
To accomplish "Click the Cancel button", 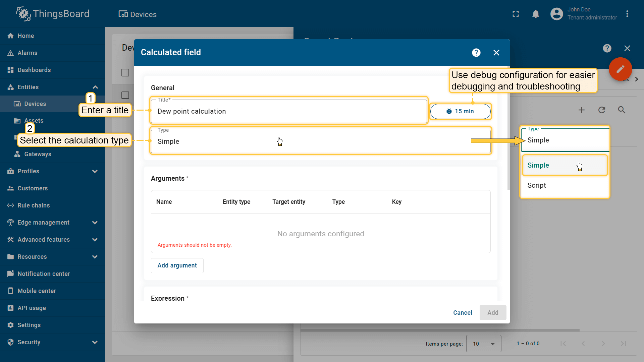I will point(463,313).
